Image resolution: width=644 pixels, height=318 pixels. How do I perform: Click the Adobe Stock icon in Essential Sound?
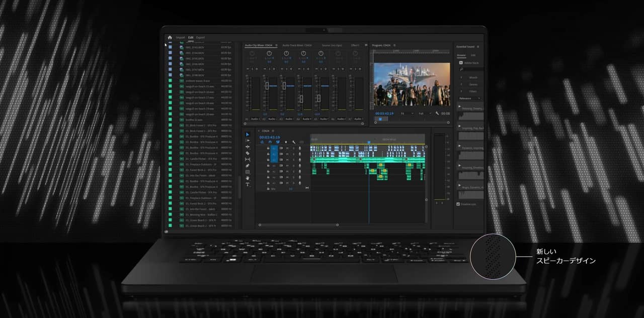(x=461, y=63)
